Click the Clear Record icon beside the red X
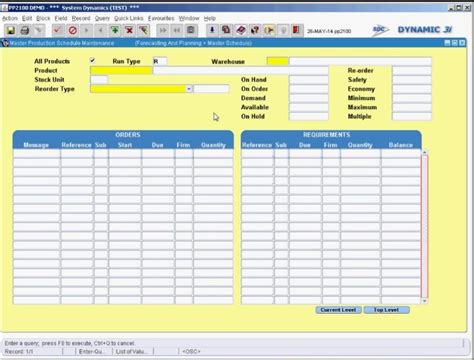The image size is (474, 360). click(144, 31)
